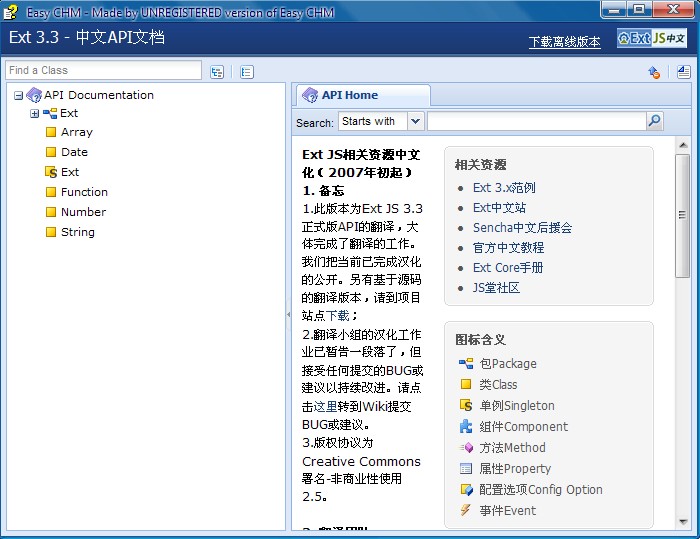Select the String tree item
The image size is (700, 539).
coord(78,232)
